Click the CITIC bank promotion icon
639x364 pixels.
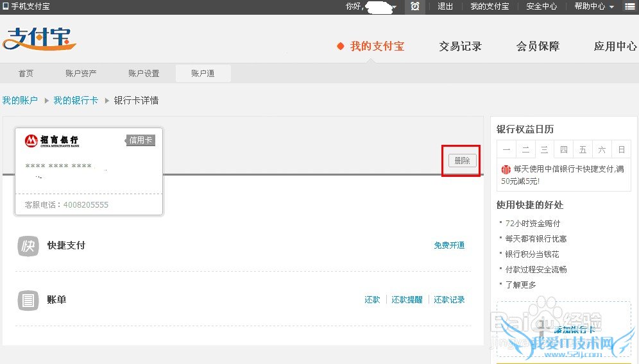click(506, 169)
